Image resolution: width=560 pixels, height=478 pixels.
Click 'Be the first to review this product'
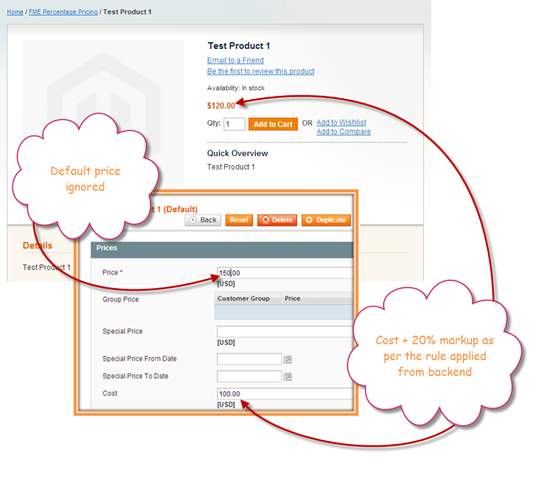[261, 71]
